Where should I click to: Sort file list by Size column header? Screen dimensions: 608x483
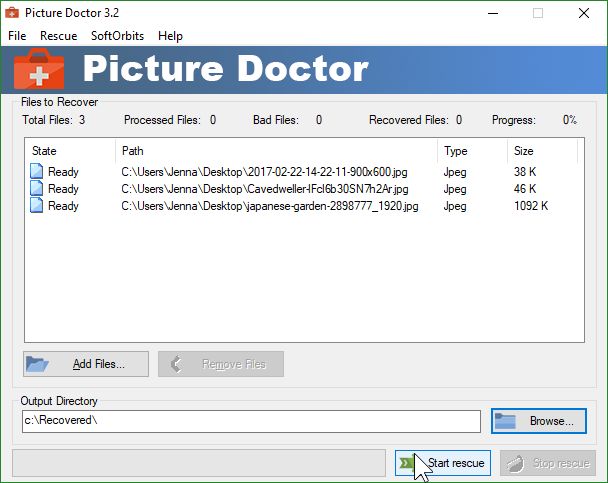click(x=540, y=151)
